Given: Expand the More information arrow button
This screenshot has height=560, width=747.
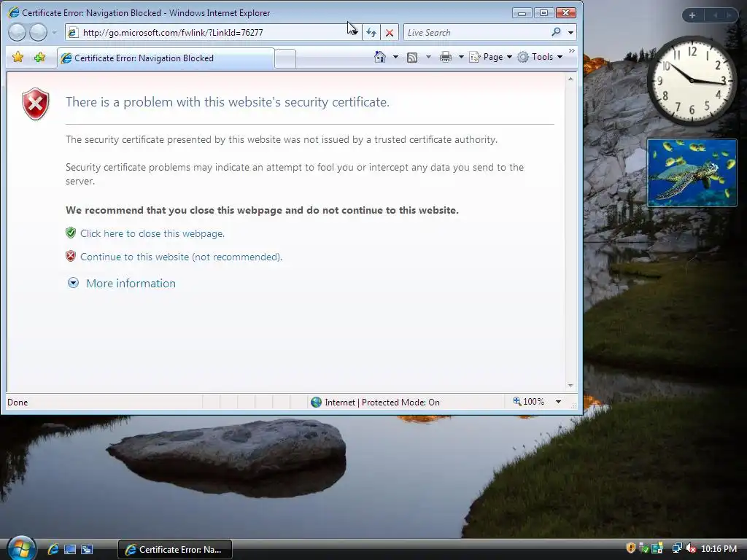Looking at the screenshot, I should pyautogui.click(x=73, y=284).
